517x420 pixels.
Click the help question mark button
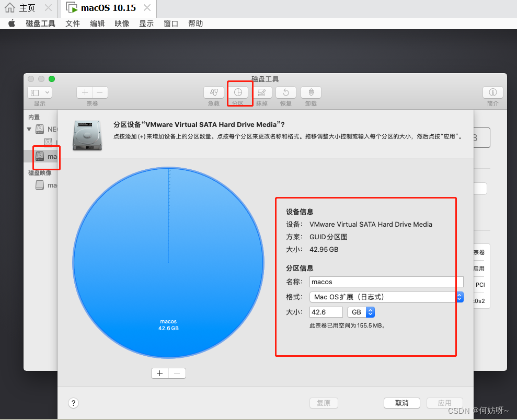click(x=74, y=403)
